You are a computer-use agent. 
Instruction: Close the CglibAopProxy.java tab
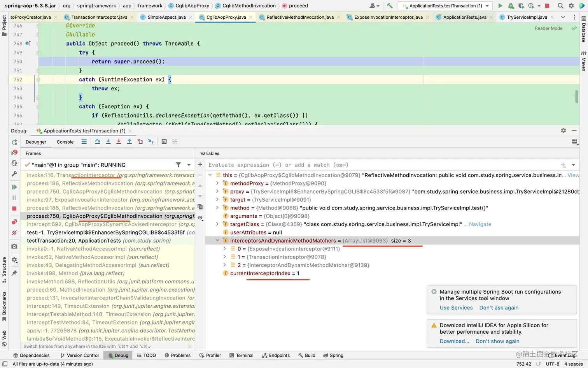(251, 17)
